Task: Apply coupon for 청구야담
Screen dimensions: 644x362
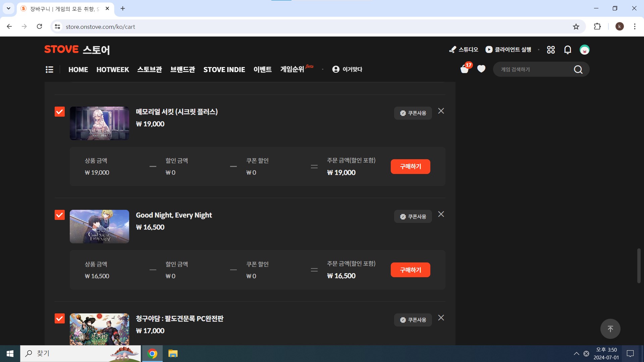Action: tap(413, 320)
